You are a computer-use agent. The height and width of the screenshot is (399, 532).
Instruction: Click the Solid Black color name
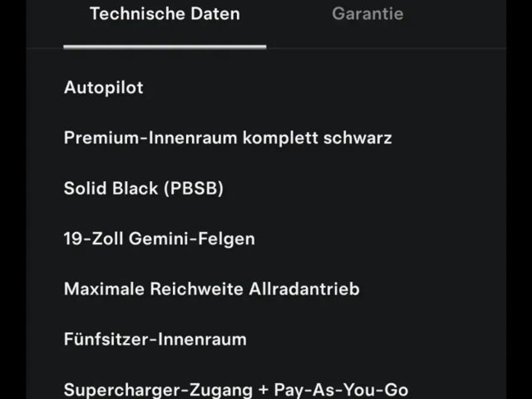(x=111, y=188)
